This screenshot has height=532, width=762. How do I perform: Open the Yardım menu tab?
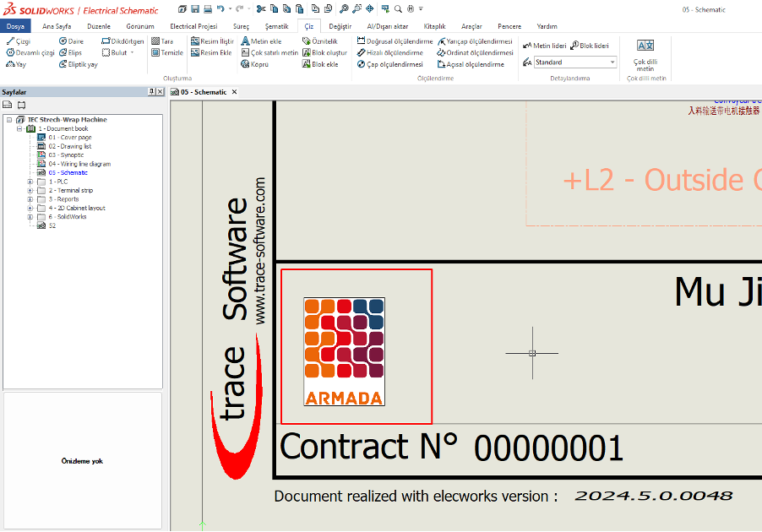pos(547,26)
